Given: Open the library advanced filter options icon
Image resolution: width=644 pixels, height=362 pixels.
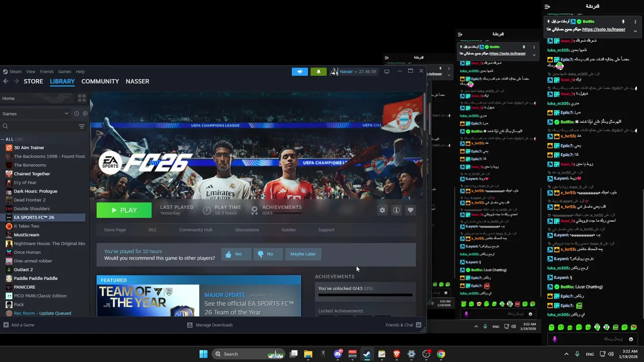Looking at the screenshot, I should pos(82,126).
